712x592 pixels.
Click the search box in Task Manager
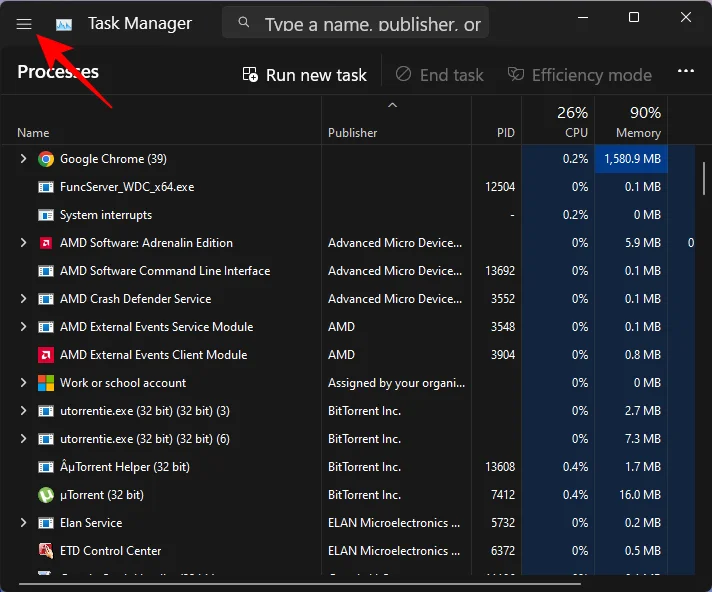(x=356, y=23)
